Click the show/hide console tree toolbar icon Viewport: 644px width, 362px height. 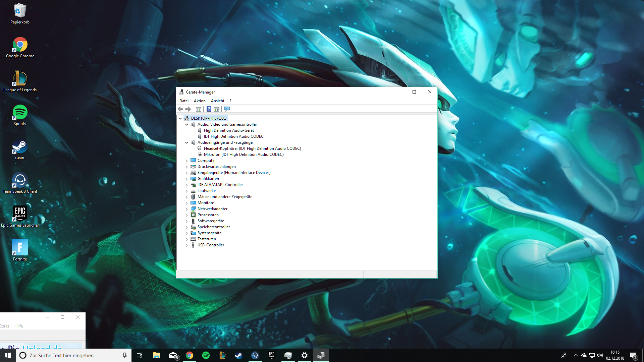tap(199, 109)
